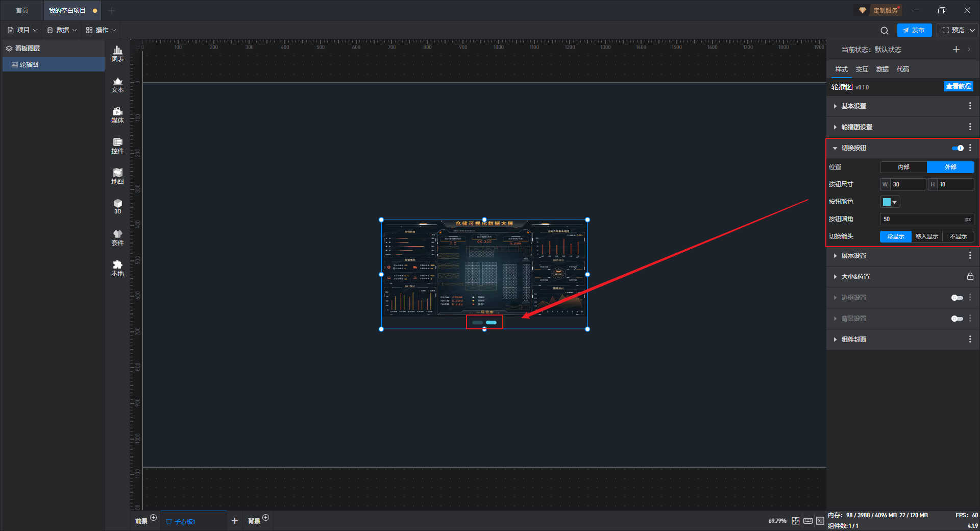Image resolution: width=980 pixels, height=531 pixels.
Task: Open more options for 组件封面
Action: click(x=970, y=339)
